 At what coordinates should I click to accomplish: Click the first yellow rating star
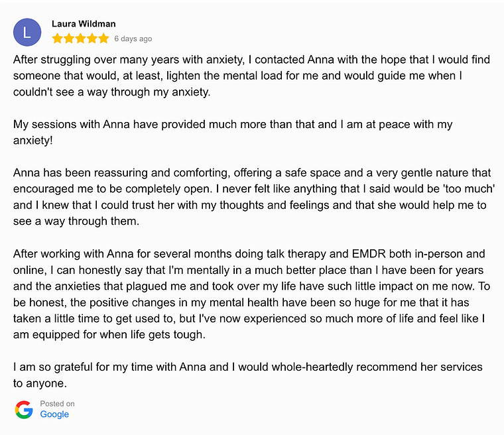(x=57, y=38)
